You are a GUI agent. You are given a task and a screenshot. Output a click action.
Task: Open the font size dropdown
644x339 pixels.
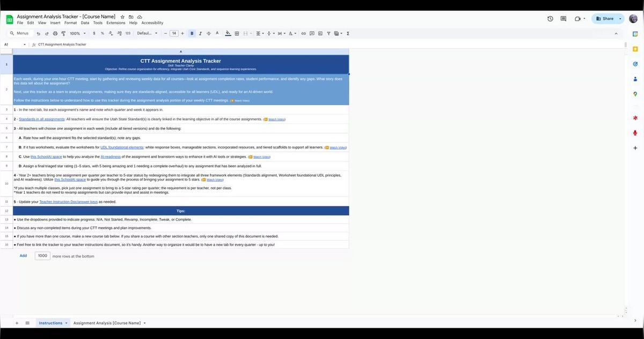click(x=174, y=33)
